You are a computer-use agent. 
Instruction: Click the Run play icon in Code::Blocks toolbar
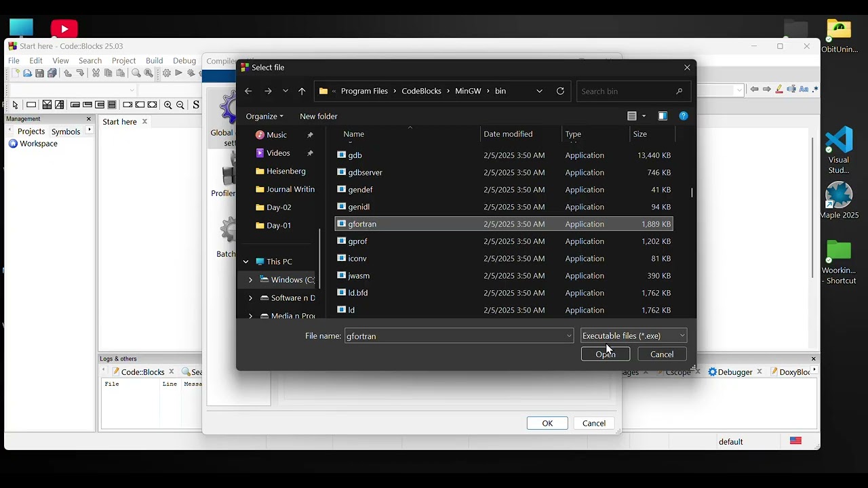(x=178, y=73)
